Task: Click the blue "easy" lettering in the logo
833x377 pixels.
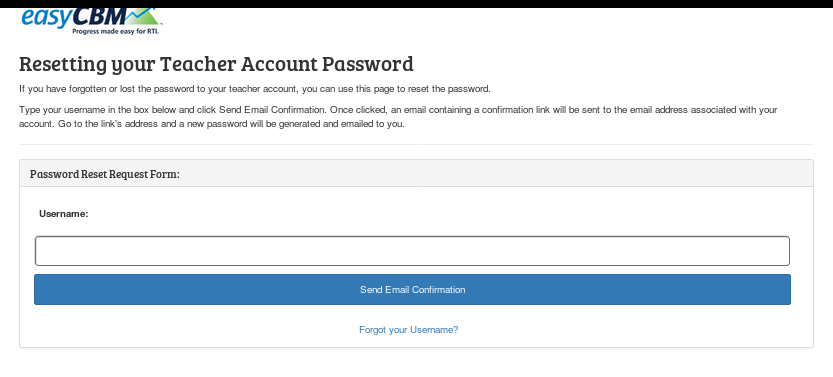Action: (x=46, y=18)
